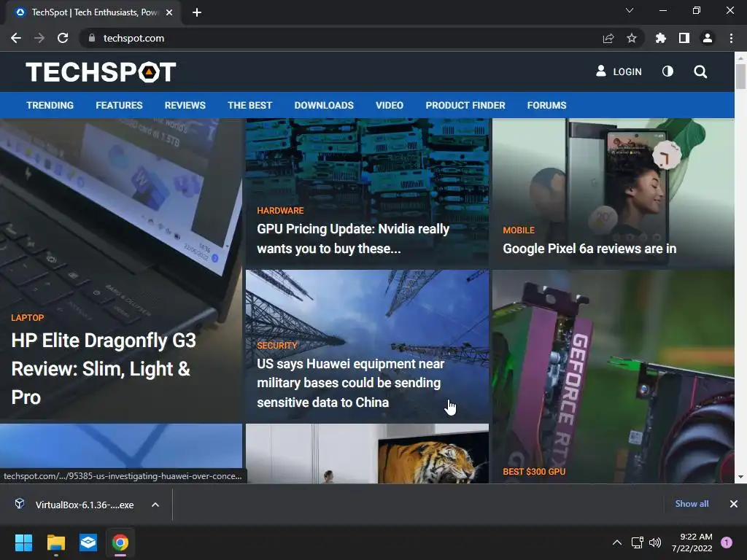Open the GPU Pricing Update article

(353, 238)
